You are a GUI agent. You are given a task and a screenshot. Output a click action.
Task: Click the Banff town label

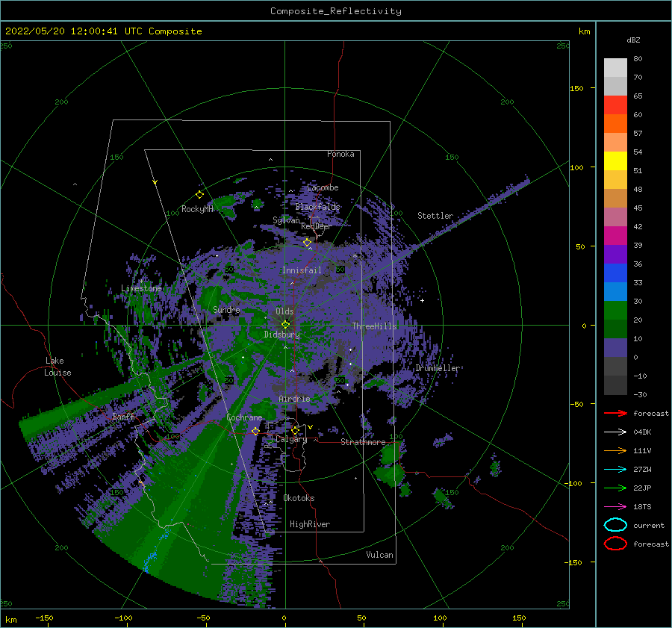[x=123, y=416]
